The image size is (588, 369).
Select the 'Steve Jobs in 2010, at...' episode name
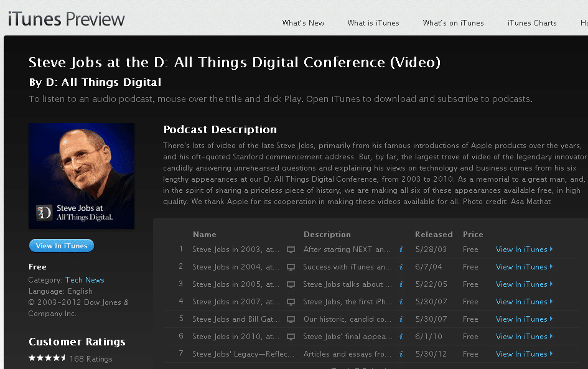[236, 337]
